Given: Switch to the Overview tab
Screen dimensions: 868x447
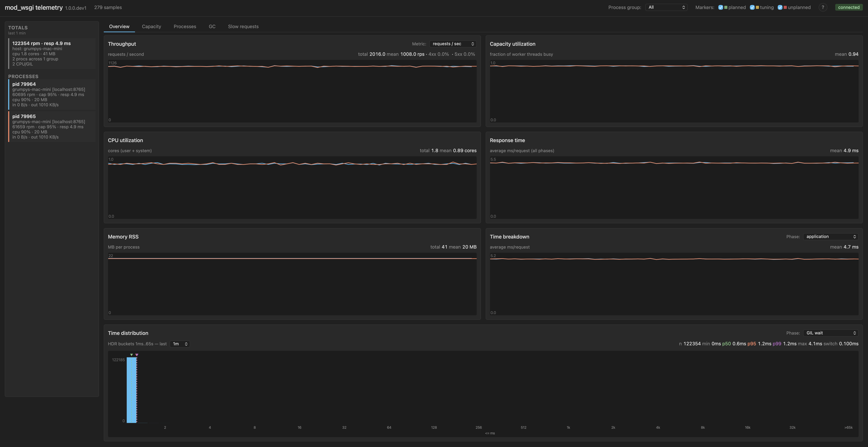Looking at the screenshot, I should [119, 26].
